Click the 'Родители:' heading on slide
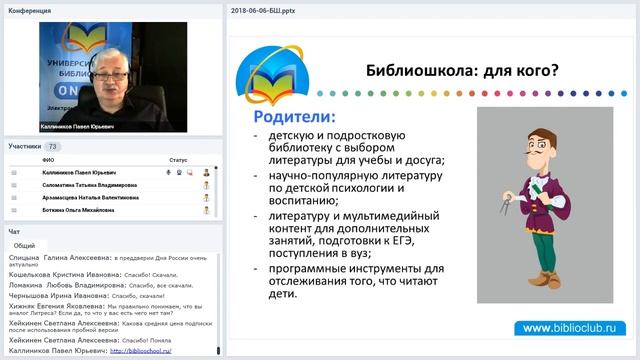This screenshot has width=640, height=360. click(x=294, y=117)
